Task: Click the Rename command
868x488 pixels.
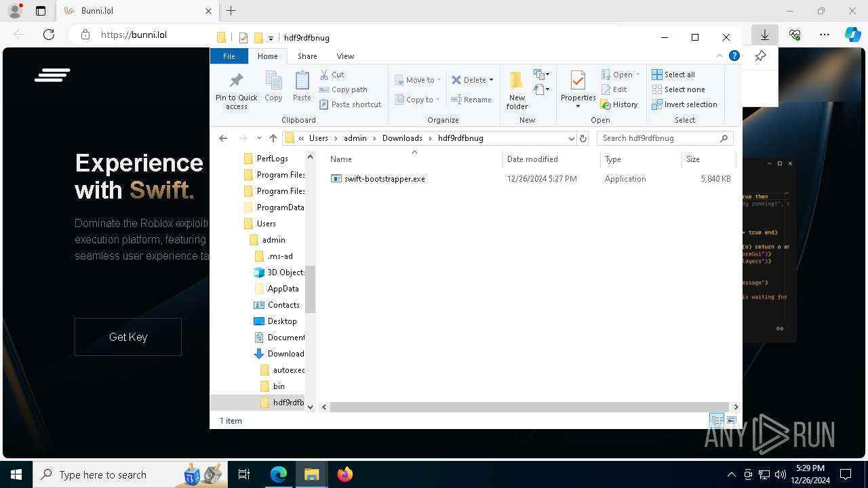Action: [472, 100]
